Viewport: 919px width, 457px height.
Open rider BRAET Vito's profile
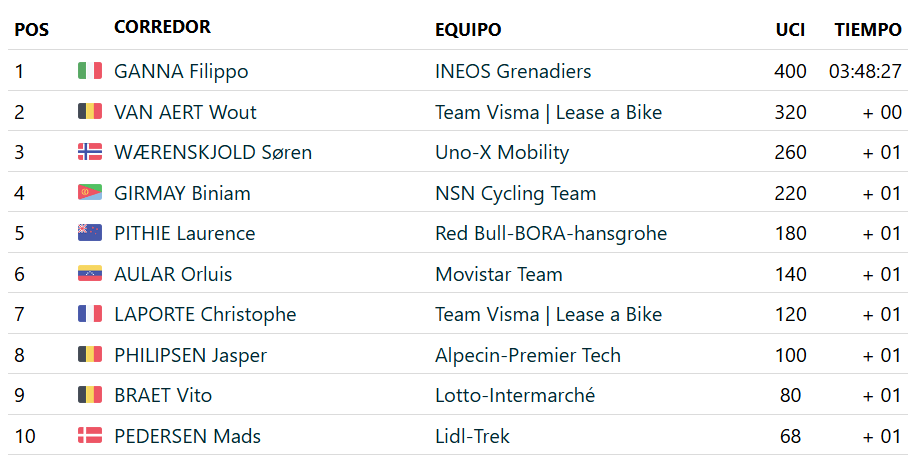coord(163,395)
